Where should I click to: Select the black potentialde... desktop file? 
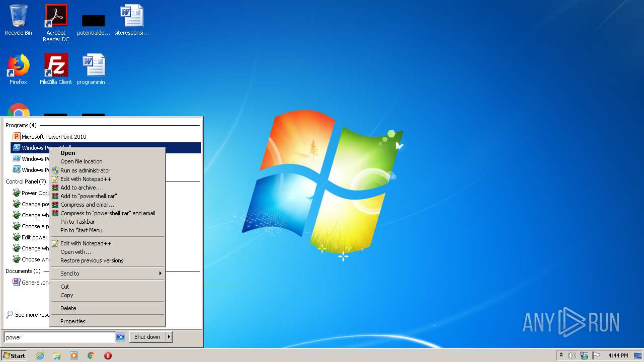(x=94, y=24)
